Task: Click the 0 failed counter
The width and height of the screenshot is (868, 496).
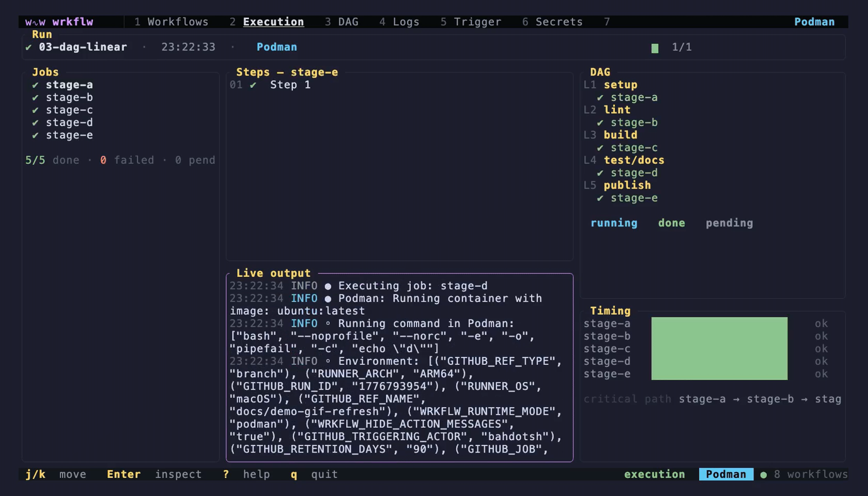Action: (127, 160)
